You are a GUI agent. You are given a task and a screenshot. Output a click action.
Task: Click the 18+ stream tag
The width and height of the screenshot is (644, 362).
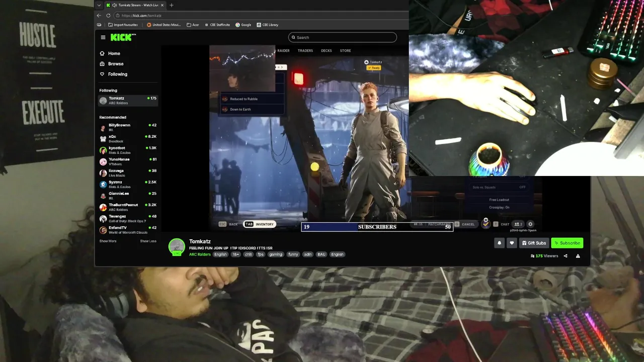235,254
